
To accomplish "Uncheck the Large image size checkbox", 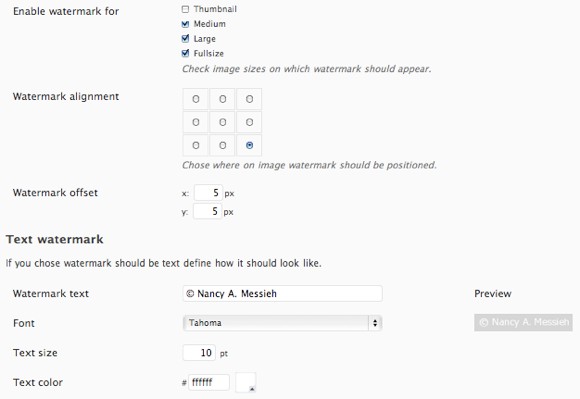I will pyautogui.click(x=185, y=38).
